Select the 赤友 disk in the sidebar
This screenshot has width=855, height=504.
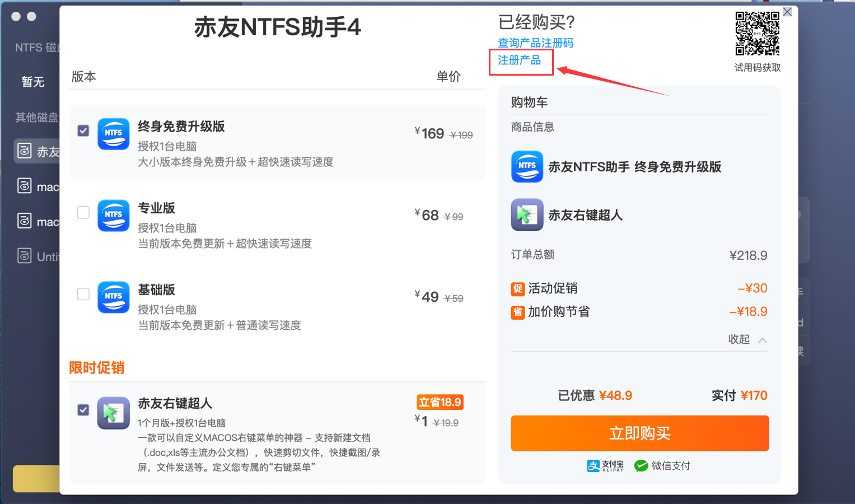click(x=37, y=151)
